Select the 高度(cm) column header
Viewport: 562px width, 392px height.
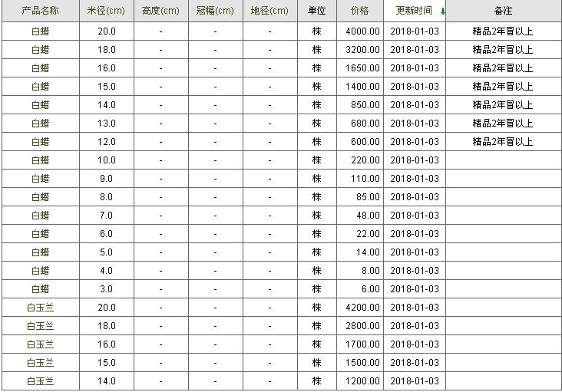[160, 12]
